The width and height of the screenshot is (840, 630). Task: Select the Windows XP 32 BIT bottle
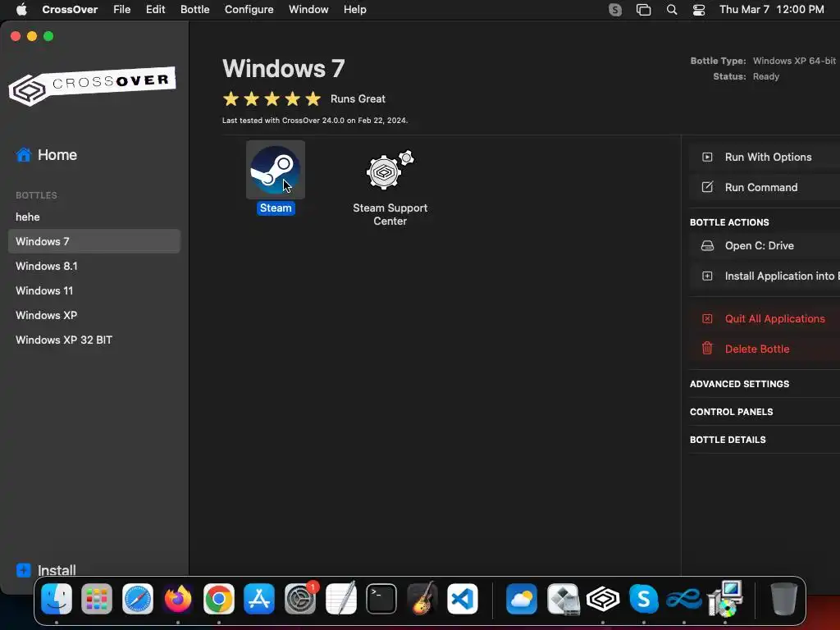click(x=94, y=340)
